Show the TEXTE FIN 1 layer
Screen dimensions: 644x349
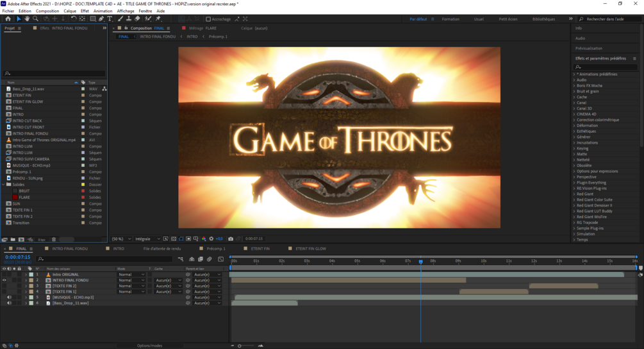tap(4, 292)
